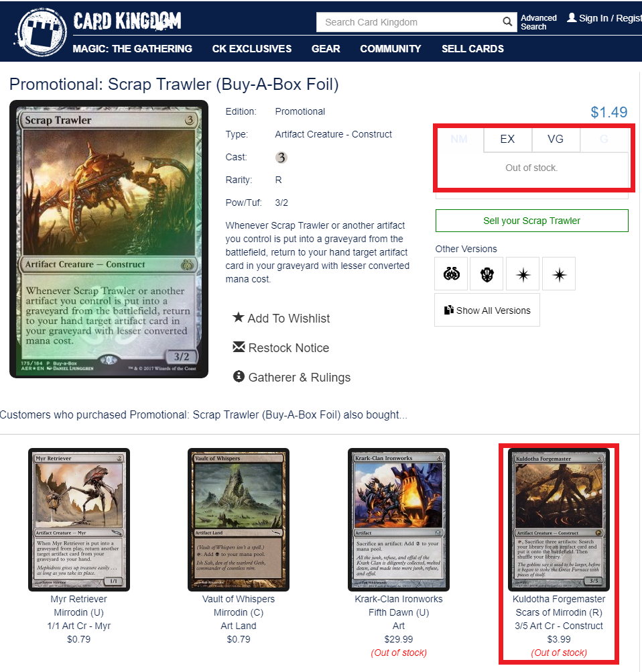Focus the Search Card Kingdom field
The height and width of the screenshot is (672, 642).
409,22
